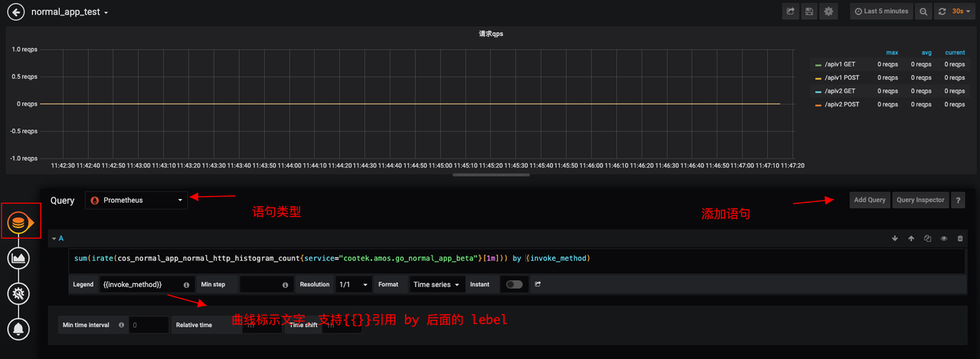The height and width of the screenshot is (359, 980).
Task: Select the Queries tab database icon
Action: pyautogui.click(x=19, y=223)
